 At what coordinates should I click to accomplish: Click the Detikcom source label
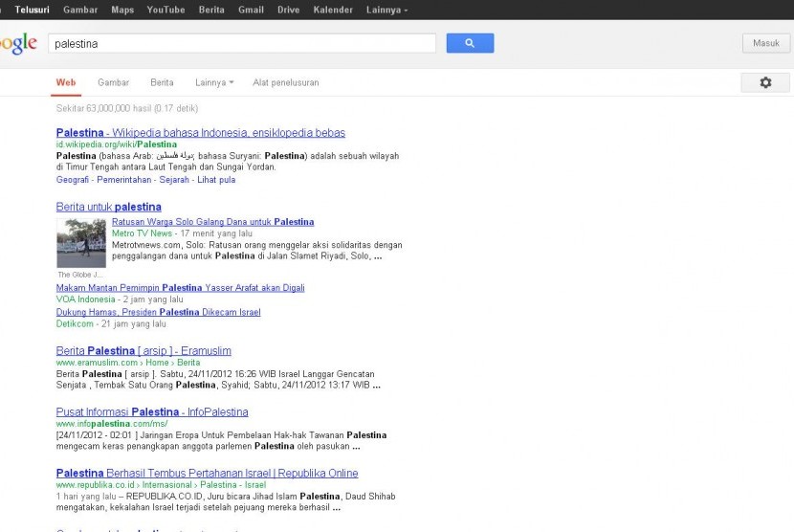click(75, 323)
